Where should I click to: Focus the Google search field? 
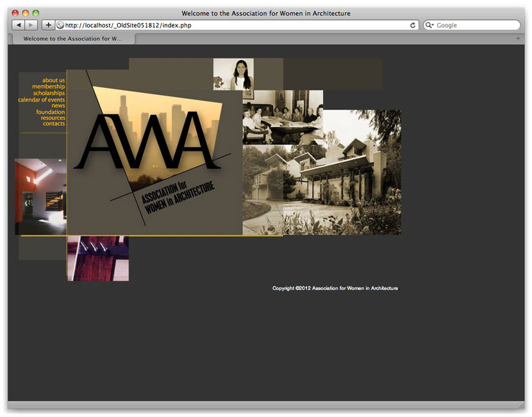472,25
